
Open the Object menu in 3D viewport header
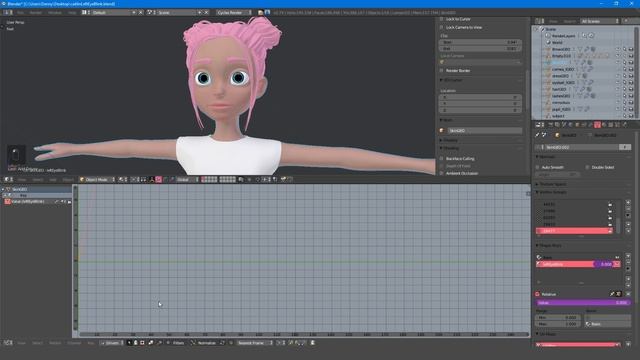(x=68, y=180)
